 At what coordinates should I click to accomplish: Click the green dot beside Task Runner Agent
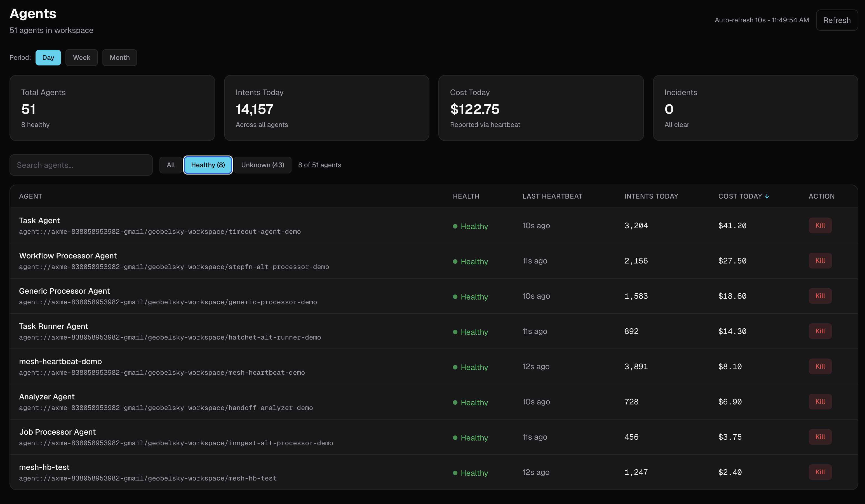pyautogui.click(x=455, y=331)
